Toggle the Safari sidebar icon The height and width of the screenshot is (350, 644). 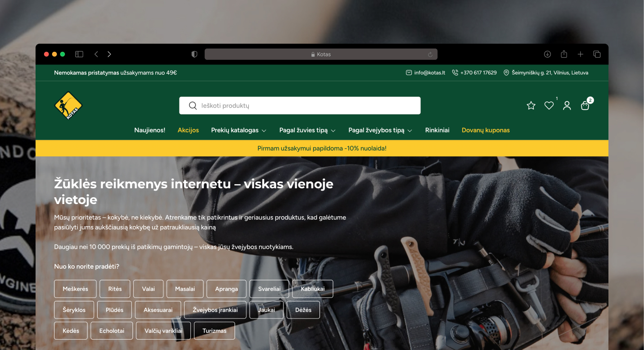79,54
